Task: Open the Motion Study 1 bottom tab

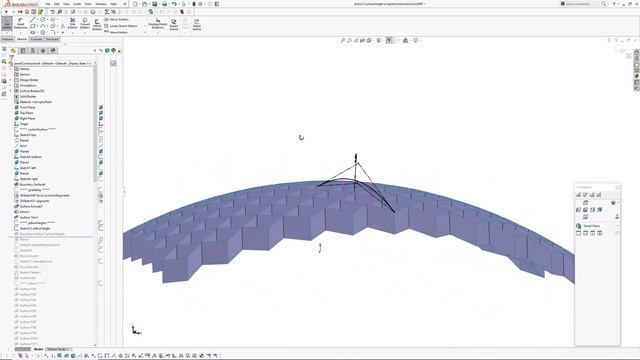Action: (x=57, y=349)
